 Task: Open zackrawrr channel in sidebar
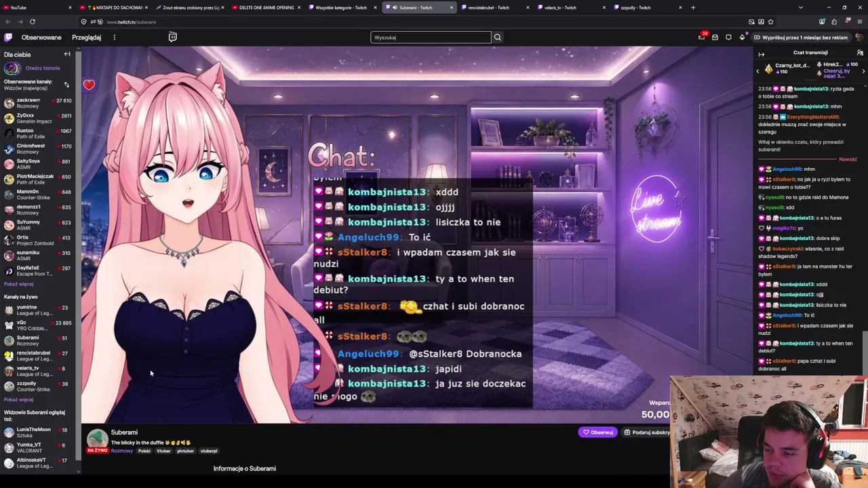(37, 103)
